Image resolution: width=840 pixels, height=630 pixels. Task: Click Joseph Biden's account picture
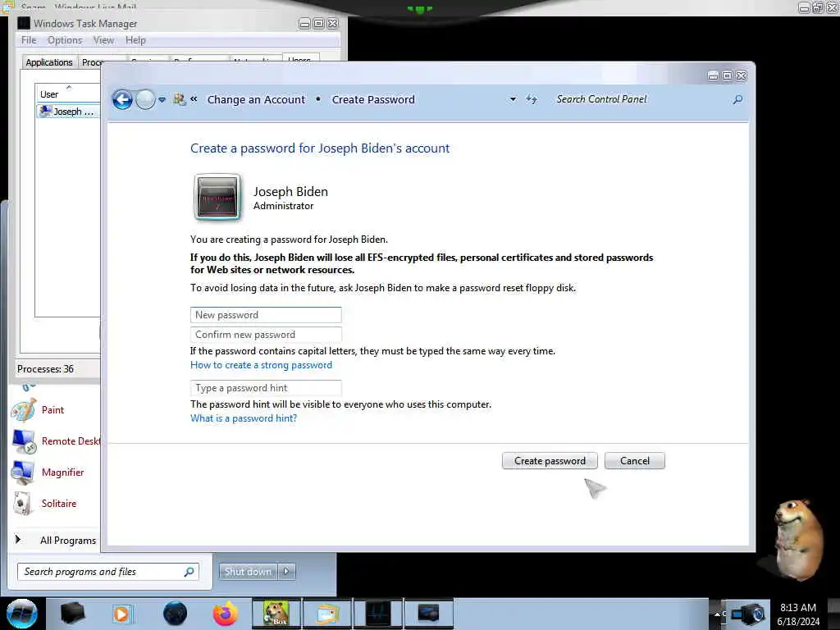217,197
